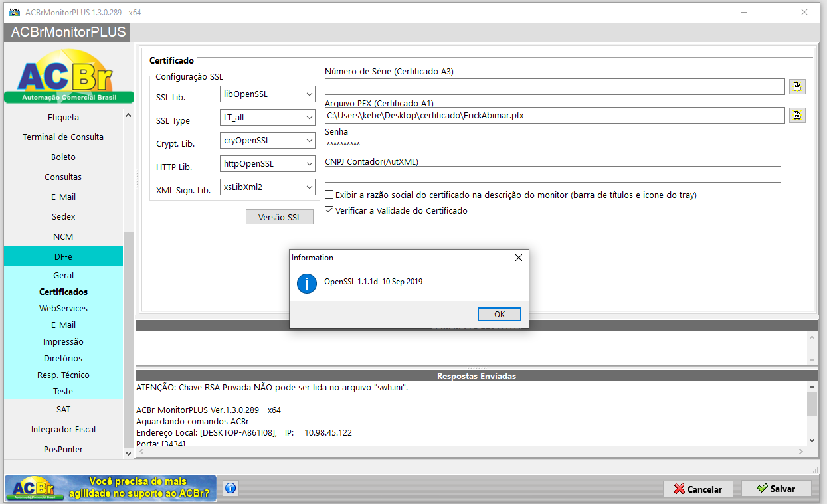This screenshot has height=504, width=827.
Task: Open the Teste sub-item
Action: [63, 392]
